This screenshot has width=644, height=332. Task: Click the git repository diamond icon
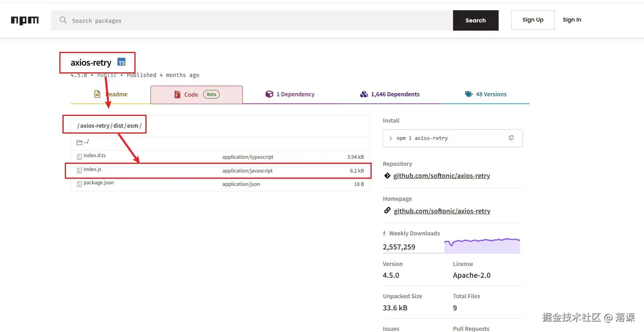click(387, 176)
